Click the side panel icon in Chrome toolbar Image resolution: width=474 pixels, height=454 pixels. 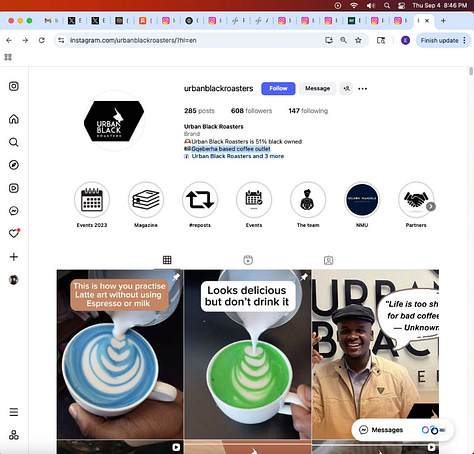point(381,40)
